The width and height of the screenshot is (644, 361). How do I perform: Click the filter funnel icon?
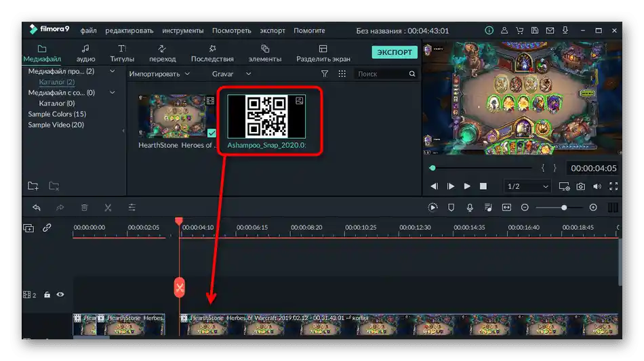325,74
